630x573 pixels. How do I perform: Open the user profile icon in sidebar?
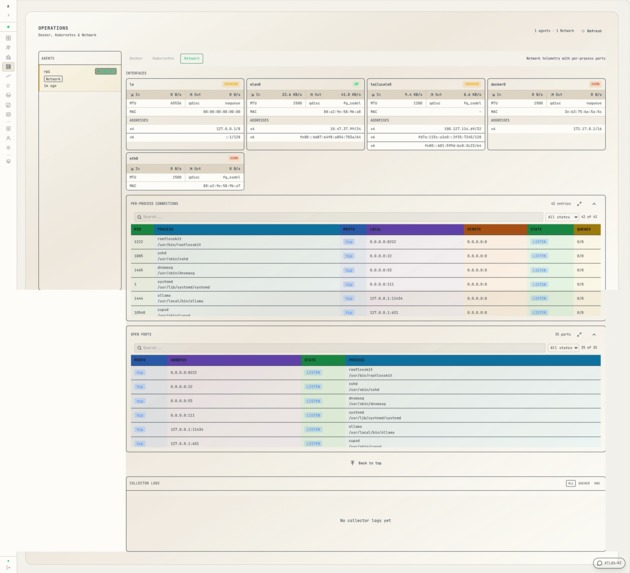point(8,138)
